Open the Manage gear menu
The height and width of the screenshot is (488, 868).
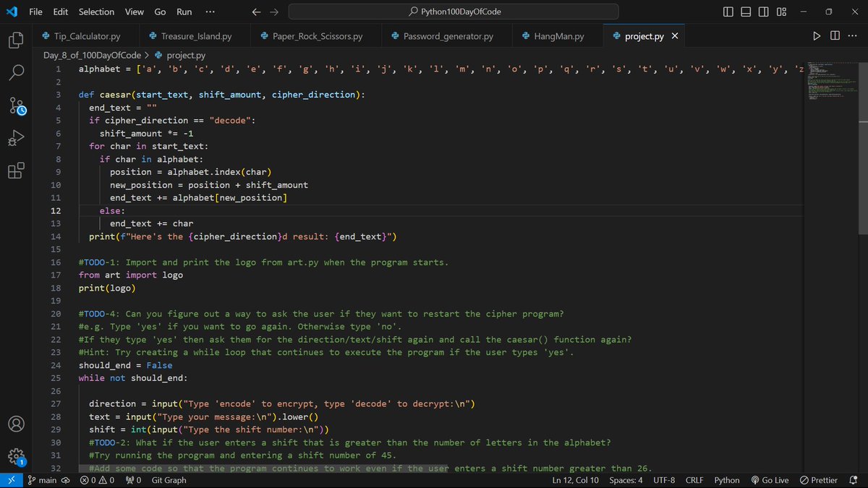(17, 456)
